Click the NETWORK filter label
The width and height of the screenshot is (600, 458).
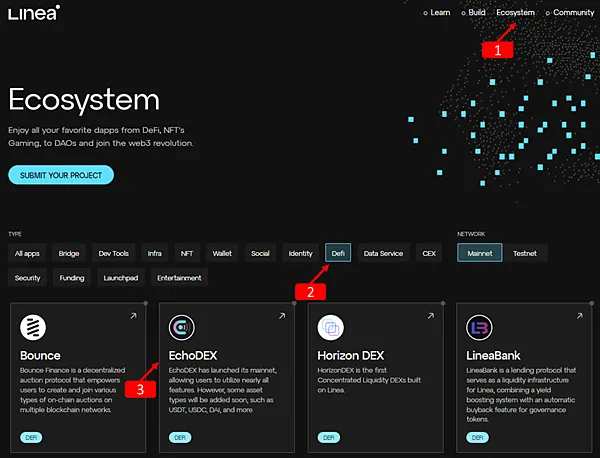[x=471, y=234]
